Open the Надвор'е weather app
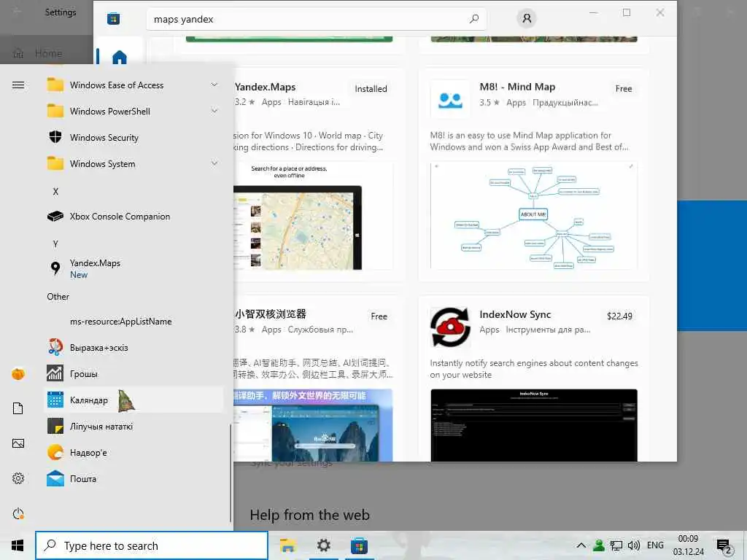The height and width of the screenshot is (560, 747). coord(133,452)
